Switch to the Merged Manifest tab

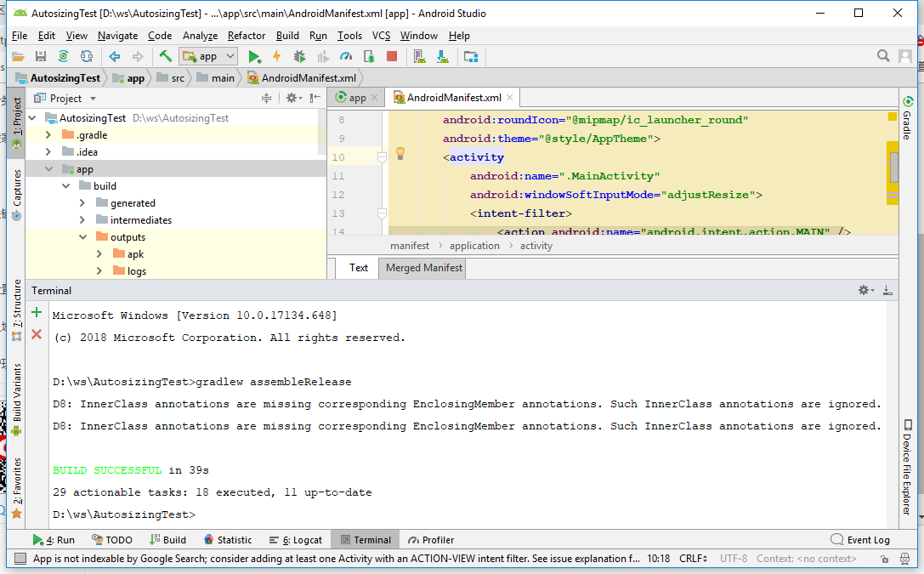pyautogui.click(x=423, y=268)
